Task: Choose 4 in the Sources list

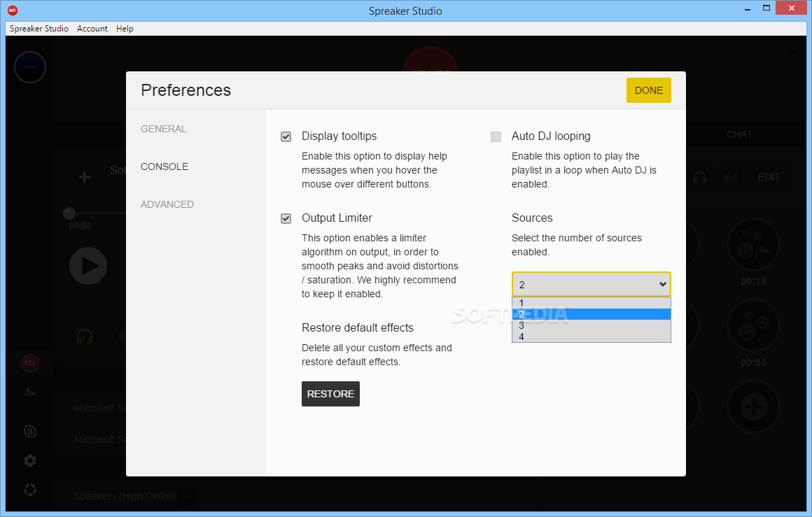Action: [x=591, y=337]
